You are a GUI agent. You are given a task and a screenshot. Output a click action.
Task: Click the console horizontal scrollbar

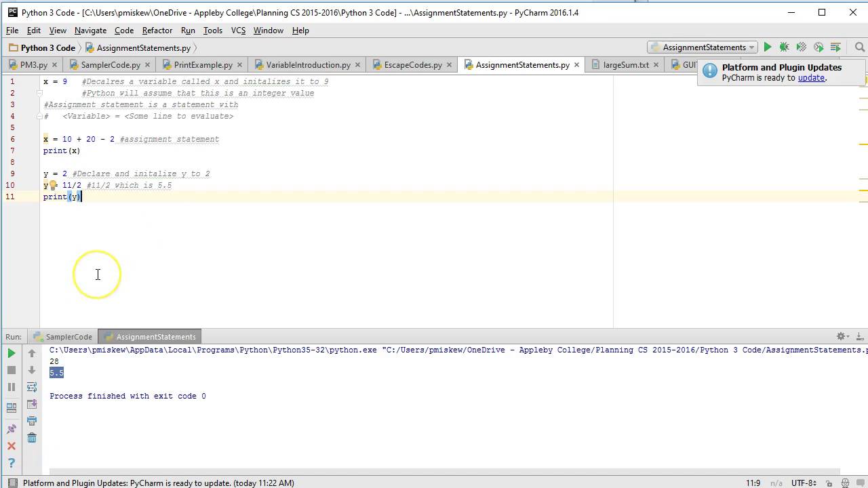tap(444, 472)
